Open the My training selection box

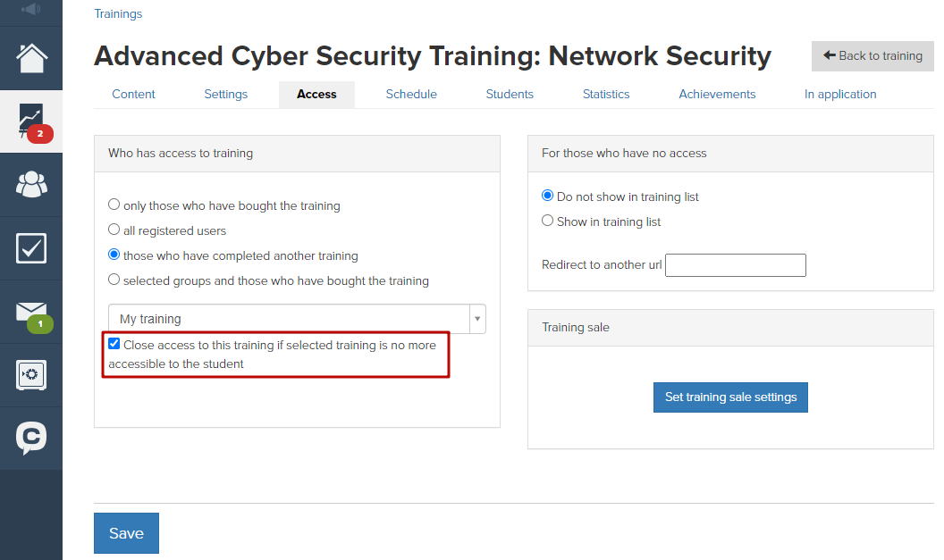pyautogui.click(x=297, y=319)
